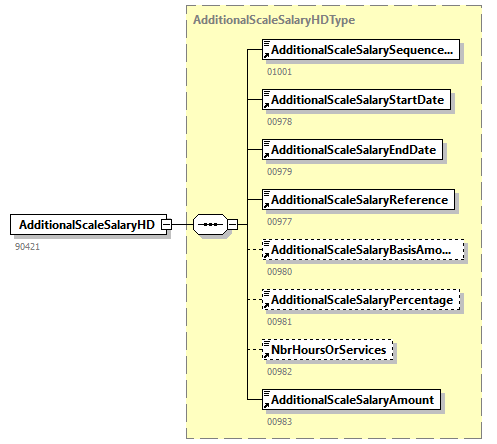Viewport: 497px width, 444px height.
Task: Click AdditionalScaleSalaryReference link arrow icon
Action: coord(266,205)
